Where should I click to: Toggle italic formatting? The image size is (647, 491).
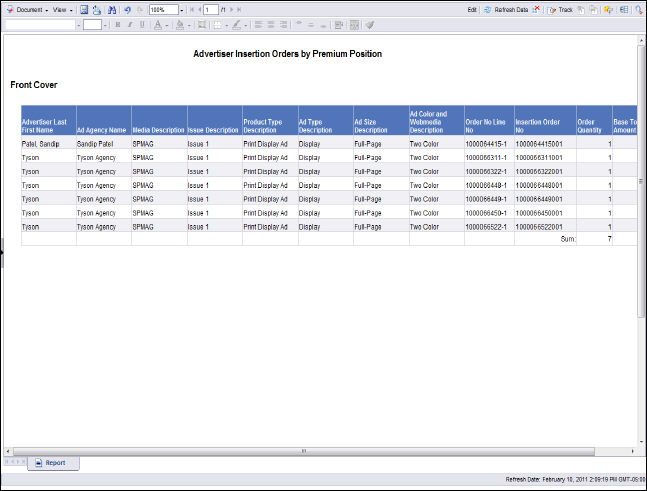tap(129, 24)
